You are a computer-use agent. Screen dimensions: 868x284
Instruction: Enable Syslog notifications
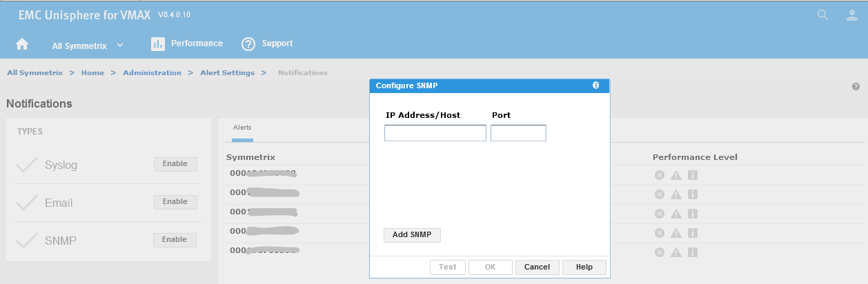175,164
